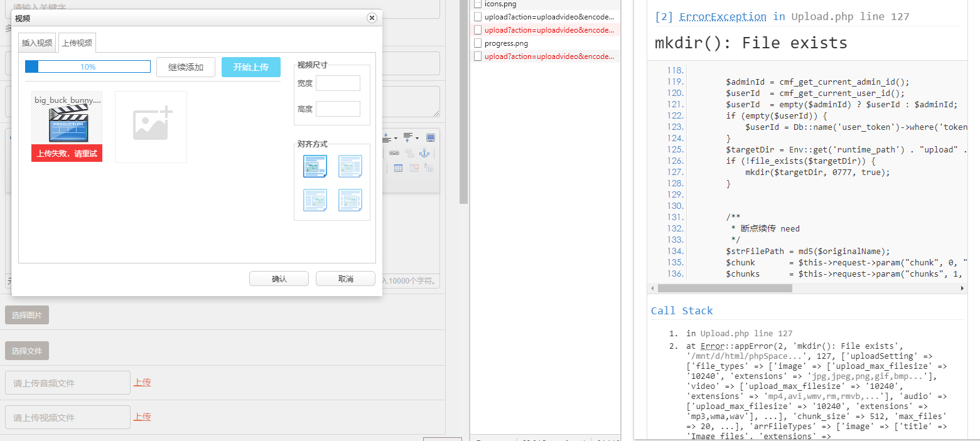Switch to the 上传视频 tab

pos(77,43)
